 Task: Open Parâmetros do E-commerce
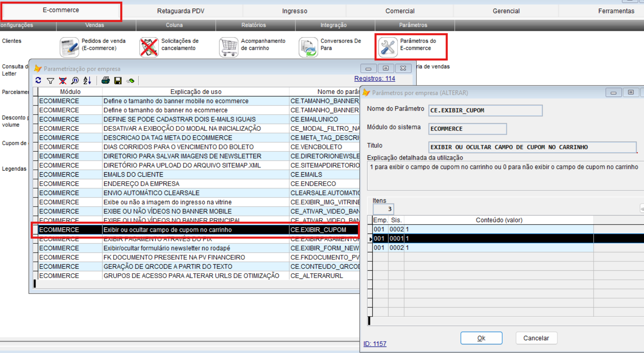(411, 47)
